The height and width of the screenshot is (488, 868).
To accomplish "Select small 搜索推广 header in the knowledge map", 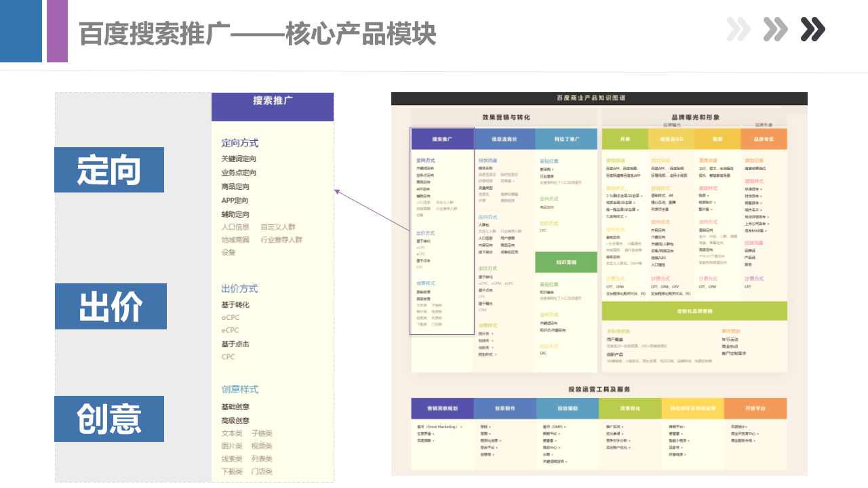I will point(442,139).
